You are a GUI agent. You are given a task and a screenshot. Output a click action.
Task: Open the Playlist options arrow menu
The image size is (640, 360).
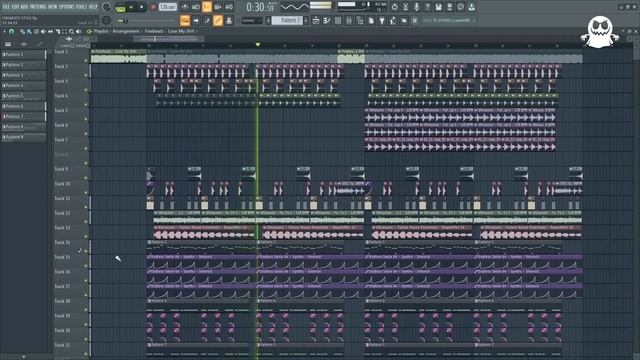click(4, 31)
